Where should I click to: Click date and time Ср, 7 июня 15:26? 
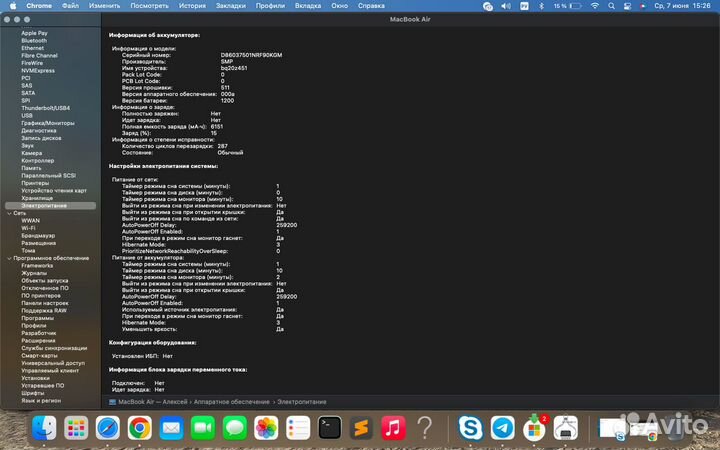point(682,6)
